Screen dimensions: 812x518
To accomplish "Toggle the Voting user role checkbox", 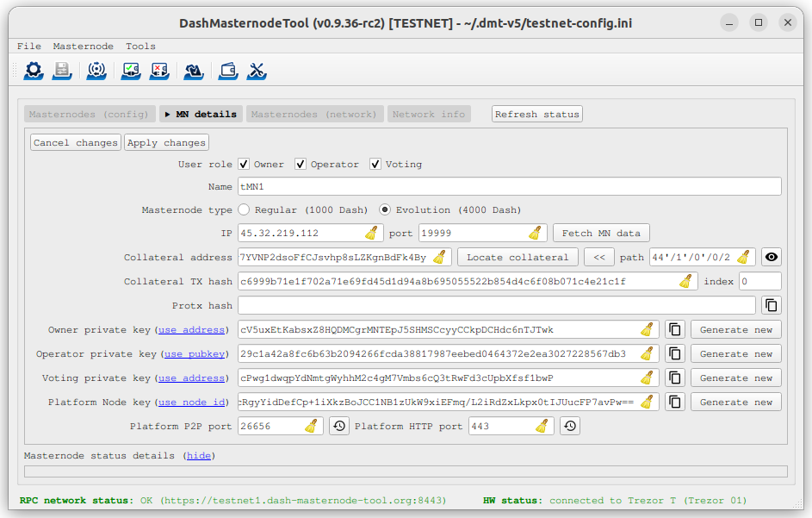I will pyautogui.click(x=375, y=165).
